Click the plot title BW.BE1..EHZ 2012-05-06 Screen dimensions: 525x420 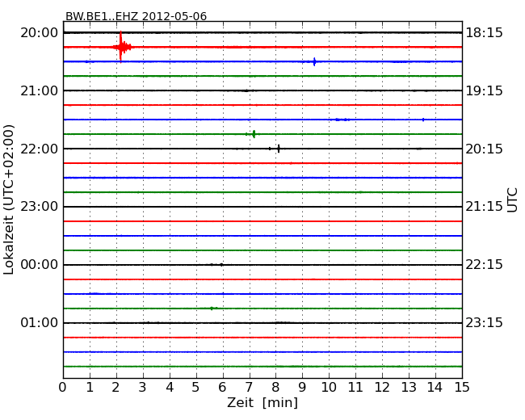pyautogui.click(x=136, y=16)
